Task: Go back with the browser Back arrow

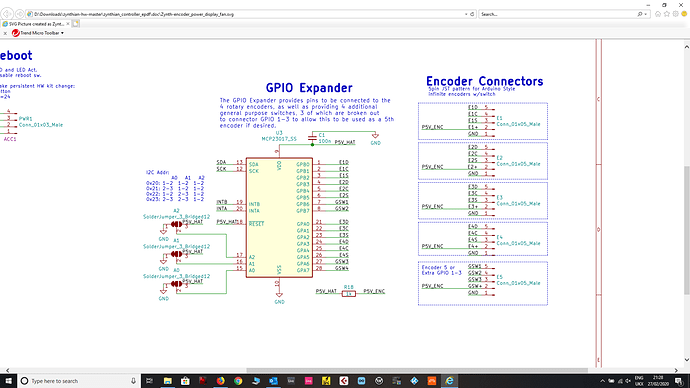Action: tap(7, 14)
